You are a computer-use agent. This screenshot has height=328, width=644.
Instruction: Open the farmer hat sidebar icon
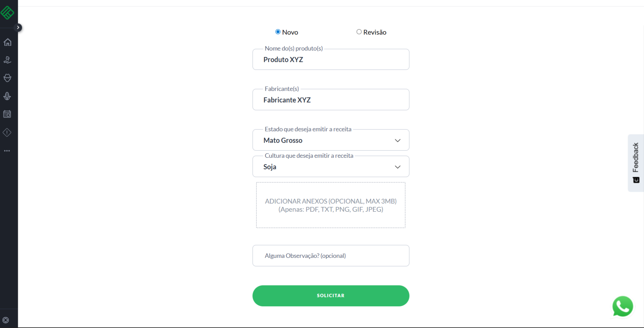point(7,78)
